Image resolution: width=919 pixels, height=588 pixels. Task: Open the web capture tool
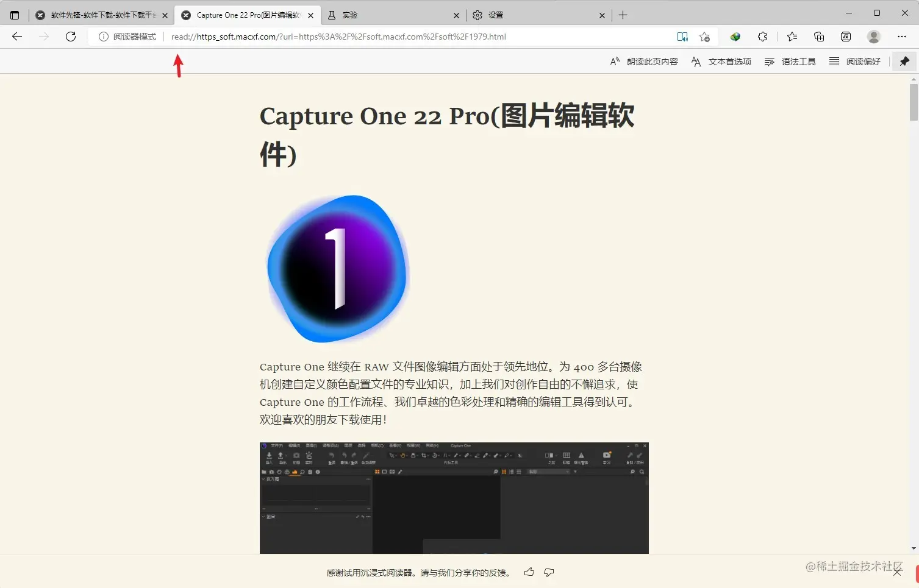coord(846,37)
